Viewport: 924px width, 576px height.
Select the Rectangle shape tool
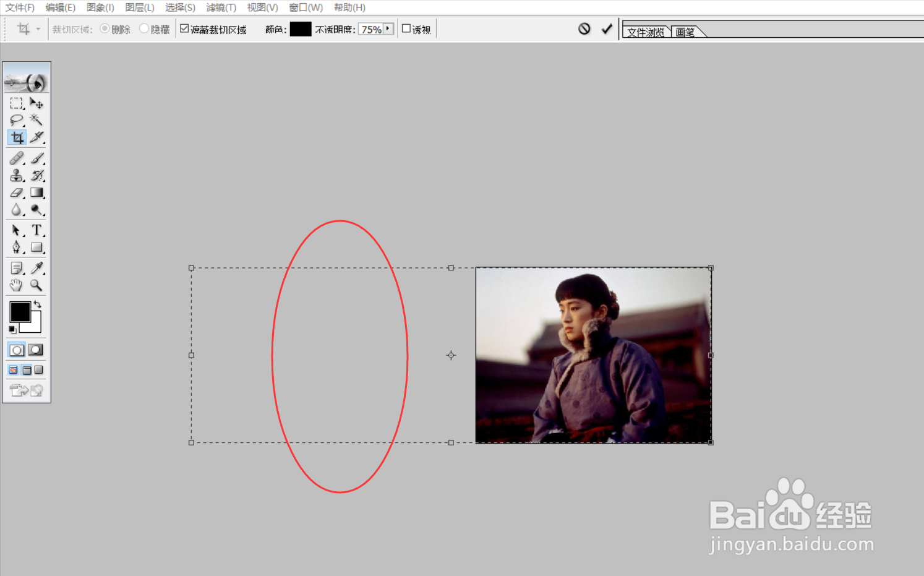pos(36,247)
